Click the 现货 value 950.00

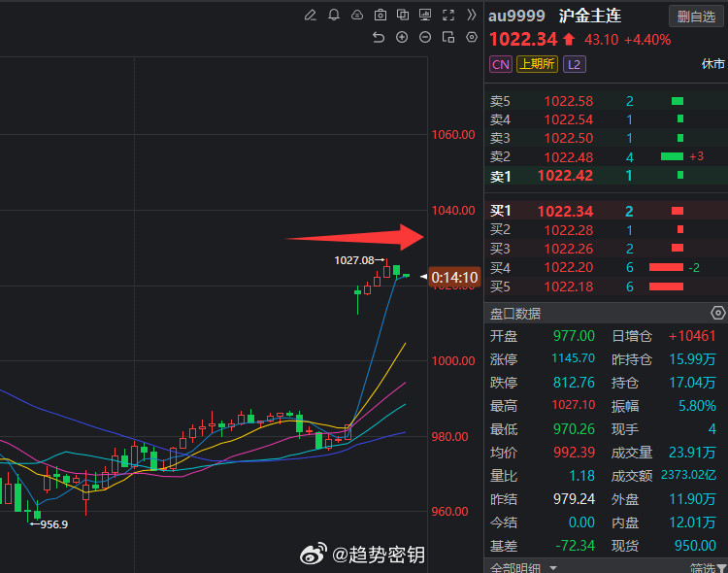(x=695, y=545)
